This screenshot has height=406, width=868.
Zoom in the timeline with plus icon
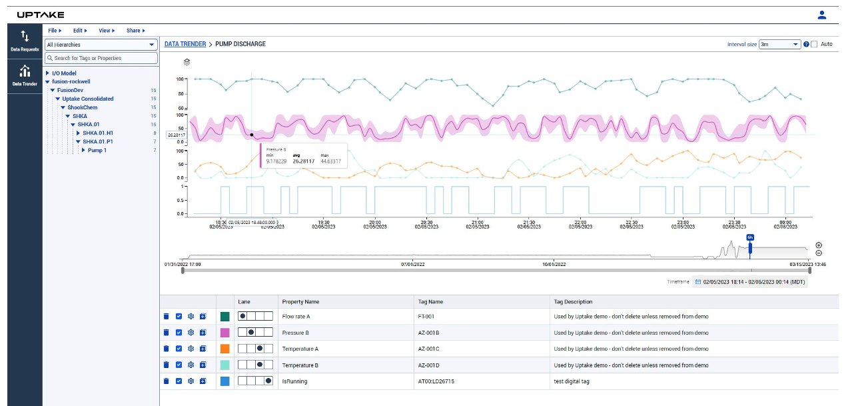click(819, 245)
